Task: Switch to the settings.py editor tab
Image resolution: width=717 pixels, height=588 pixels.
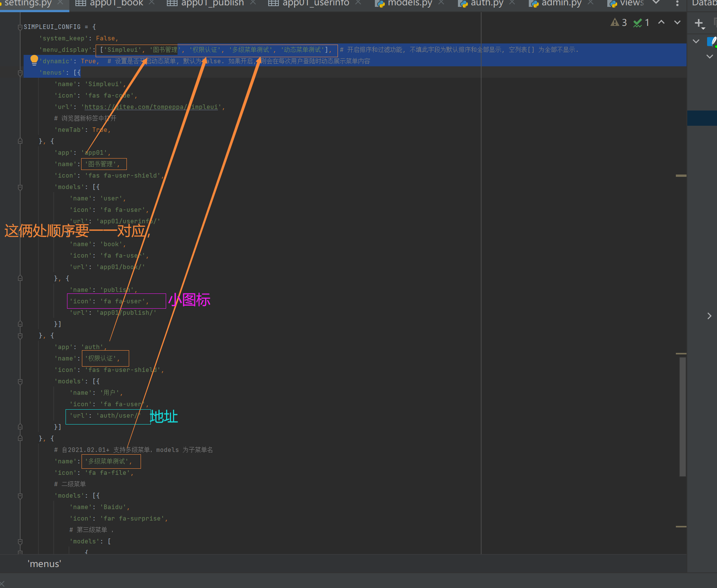Action: (x=27, y=3)
